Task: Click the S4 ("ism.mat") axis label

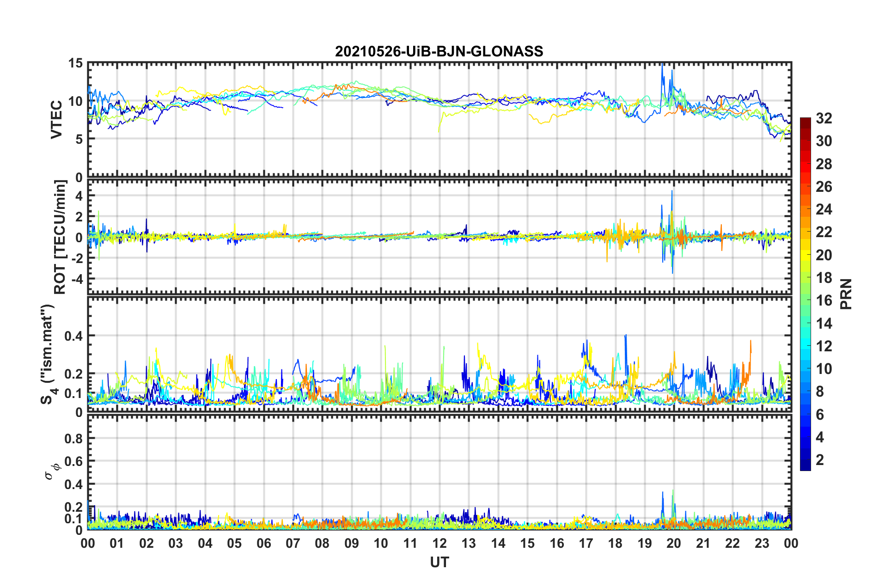Action: pos(48,354)
